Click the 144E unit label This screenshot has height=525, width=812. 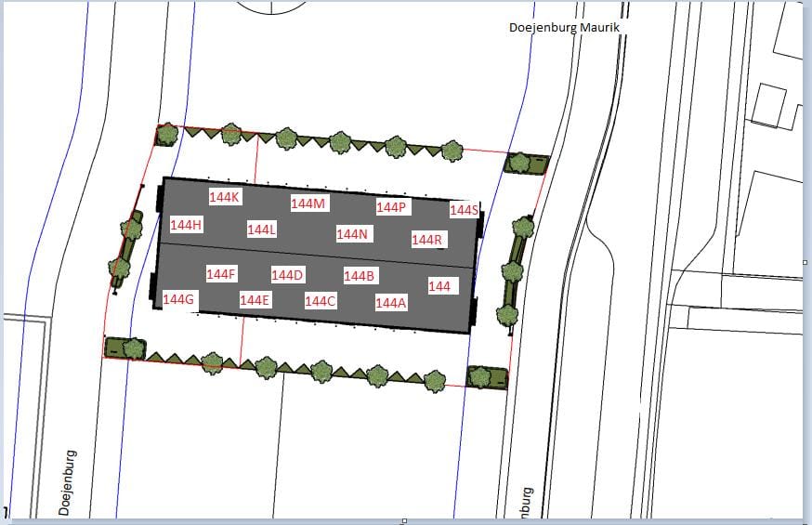click(255, 299)
